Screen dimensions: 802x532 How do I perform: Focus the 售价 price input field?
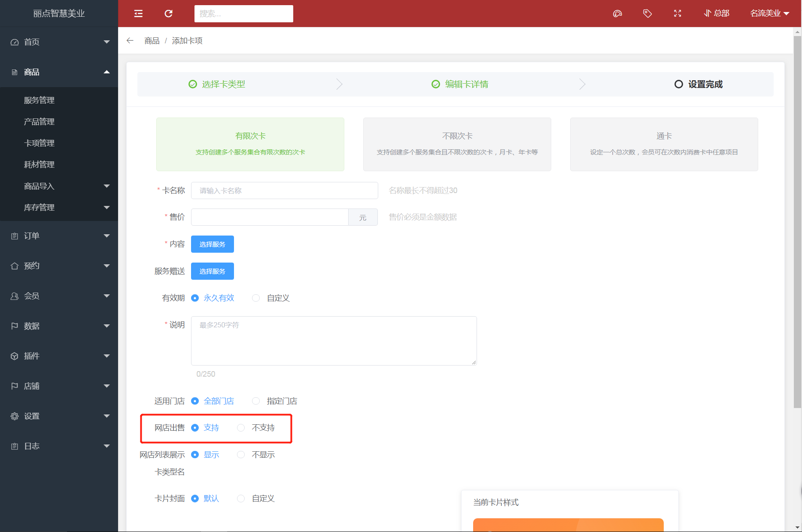pyautogui.click(x=270, y=217)
